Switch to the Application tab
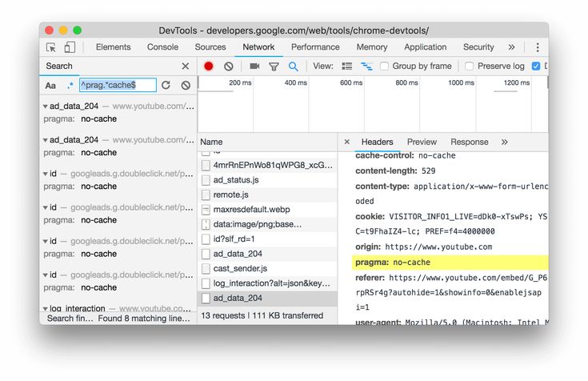The height and width of the screenshot is (381, 588). (x=426, y=47)
